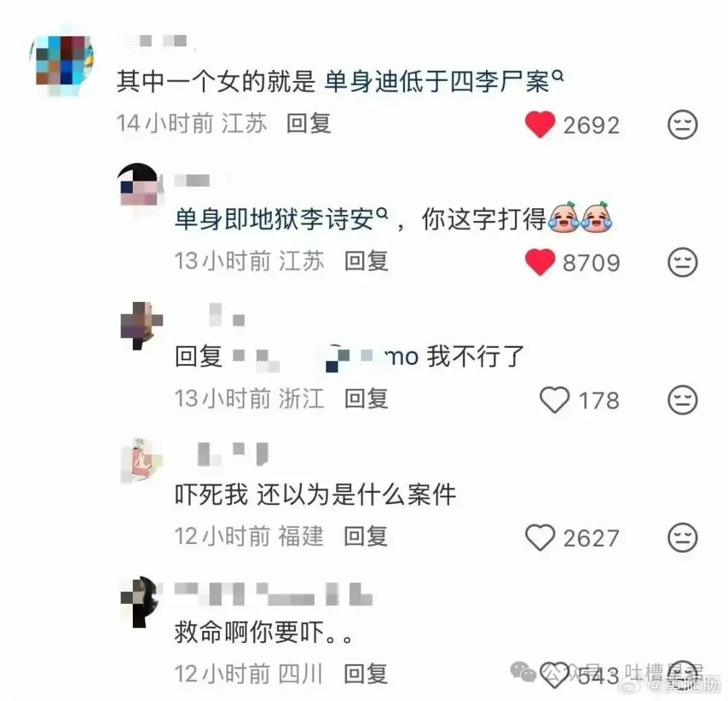Open avatar of '你这字打得' commenter
Image resolution: width=728 pixels, height=701 pixels.
coord(141,185)
